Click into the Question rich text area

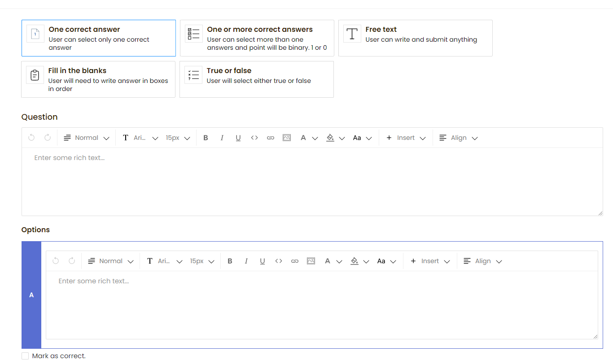(312, 182)
